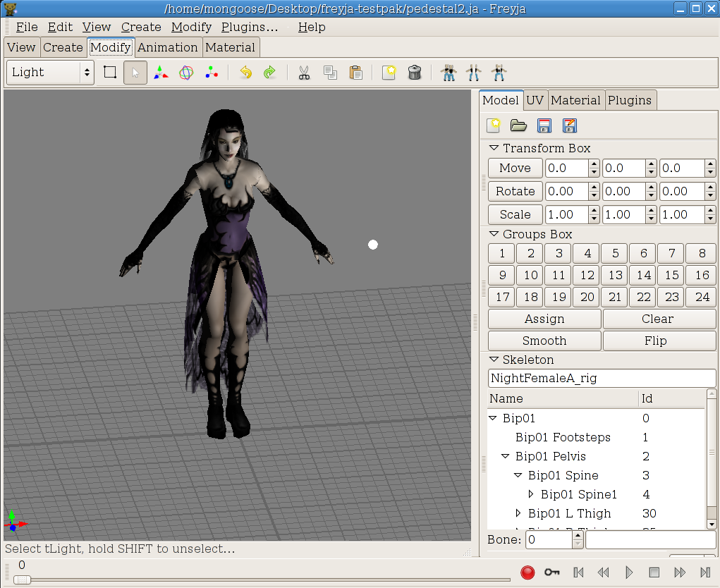Jump to first frame
Viewport: 720px width, 588px height.
(578, 572)
